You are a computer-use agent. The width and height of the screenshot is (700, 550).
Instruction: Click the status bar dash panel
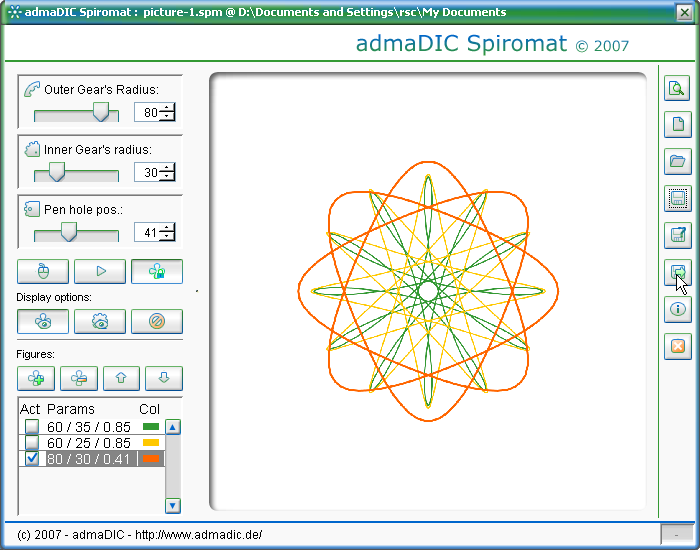click(676, 534)
